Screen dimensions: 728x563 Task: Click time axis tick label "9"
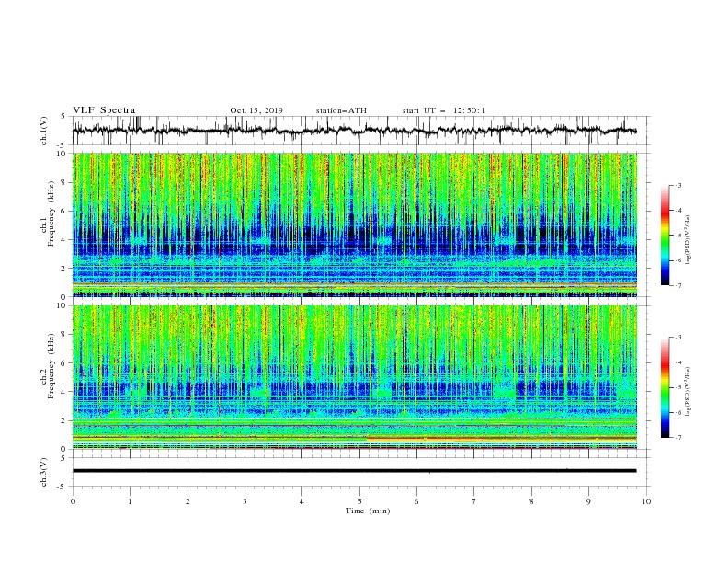coord(589,501)
